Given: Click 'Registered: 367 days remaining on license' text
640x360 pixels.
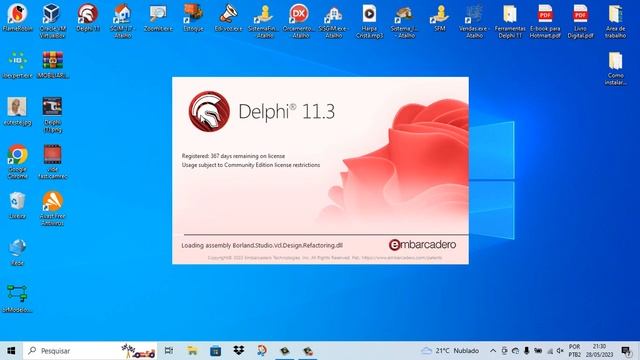Looking at the screenshot, I should [233, 156].
